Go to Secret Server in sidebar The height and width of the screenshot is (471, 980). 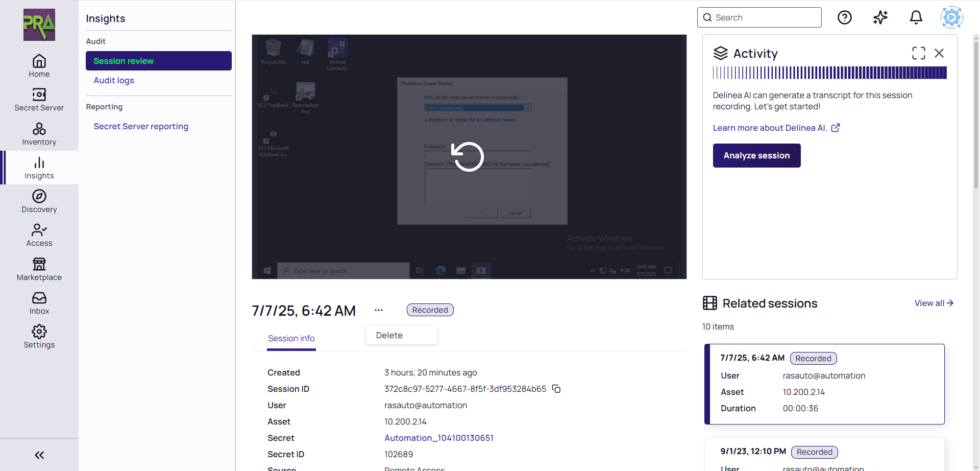coord(39,100)
